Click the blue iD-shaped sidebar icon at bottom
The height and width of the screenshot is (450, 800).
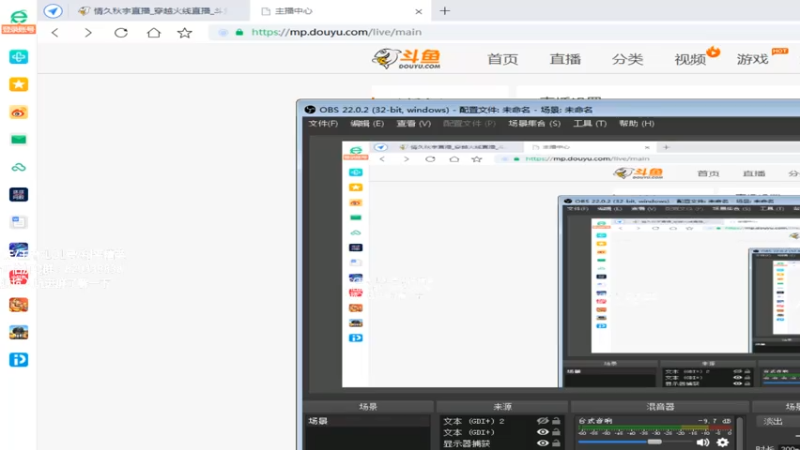[18, 360]
